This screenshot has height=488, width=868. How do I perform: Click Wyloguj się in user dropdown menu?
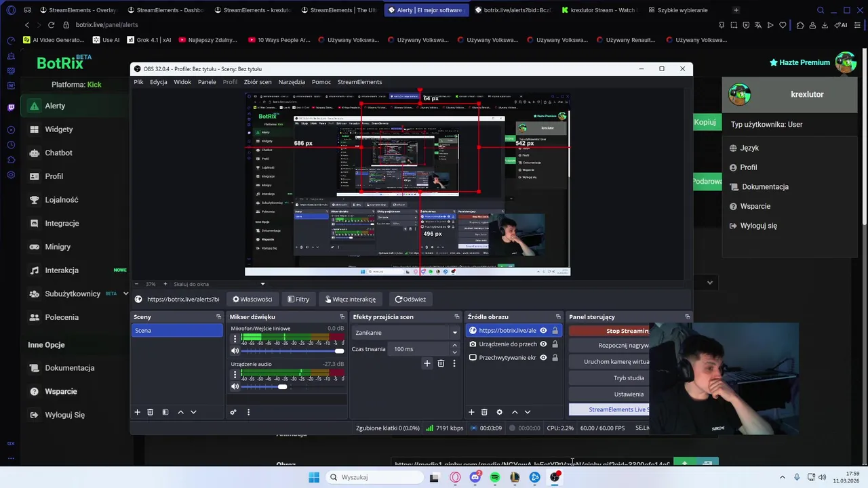click(759, 226)
